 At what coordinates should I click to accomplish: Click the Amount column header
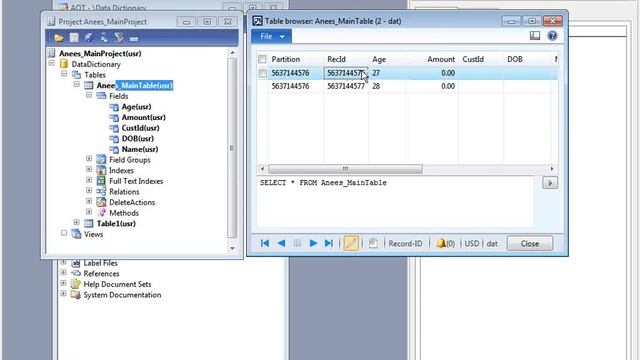[432, 59]
